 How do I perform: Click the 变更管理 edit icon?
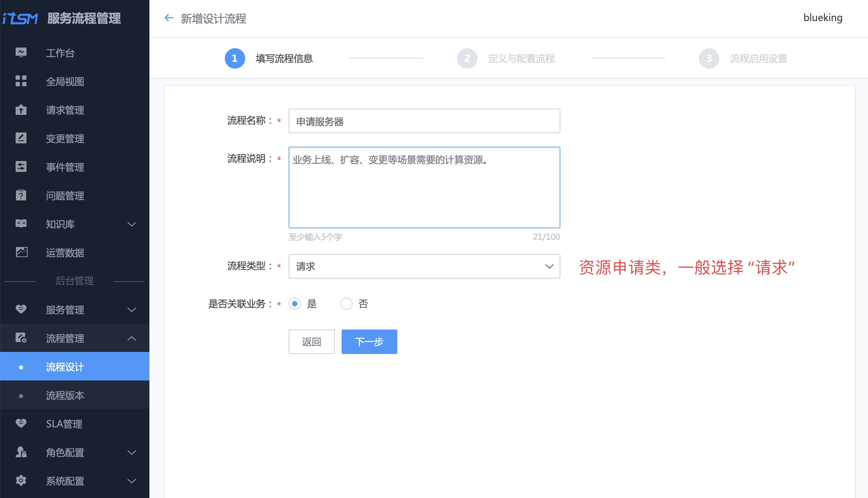click(21, 138)
